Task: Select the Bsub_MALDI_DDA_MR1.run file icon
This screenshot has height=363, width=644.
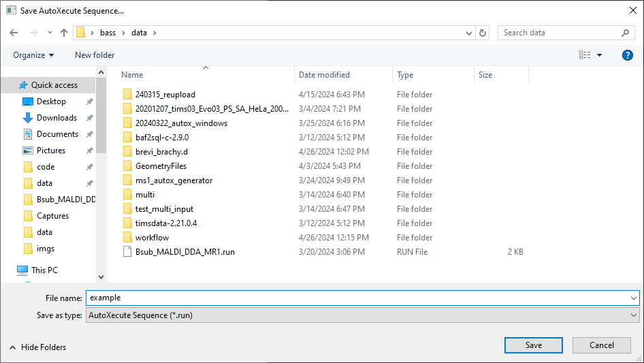Action: click(x=127, y=252)
